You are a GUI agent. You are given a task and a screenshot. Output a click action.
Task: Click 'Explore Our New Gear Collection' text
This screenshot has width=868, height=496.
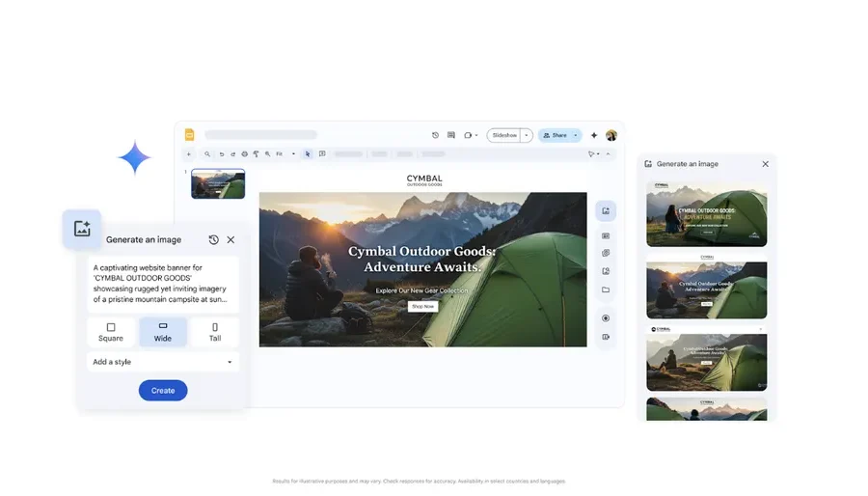tap(421, 290)
